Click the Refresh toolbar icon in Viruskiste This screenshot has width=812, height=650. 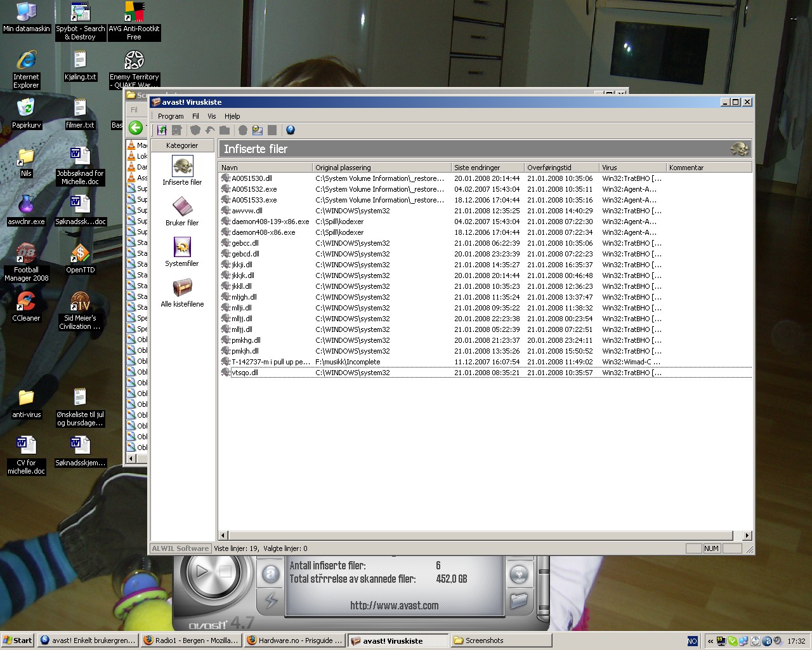pyautogui.click(x=162, y=130)
